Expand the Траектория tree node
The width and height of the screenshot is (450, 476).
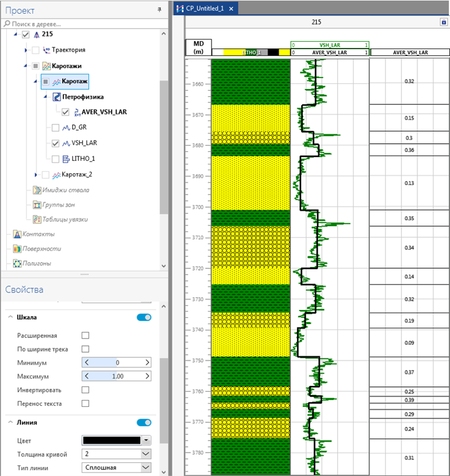[26, 50]
